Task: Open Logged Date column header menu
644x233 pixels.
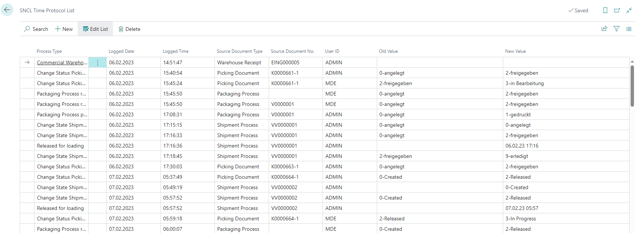Action: tap(121, 51)
